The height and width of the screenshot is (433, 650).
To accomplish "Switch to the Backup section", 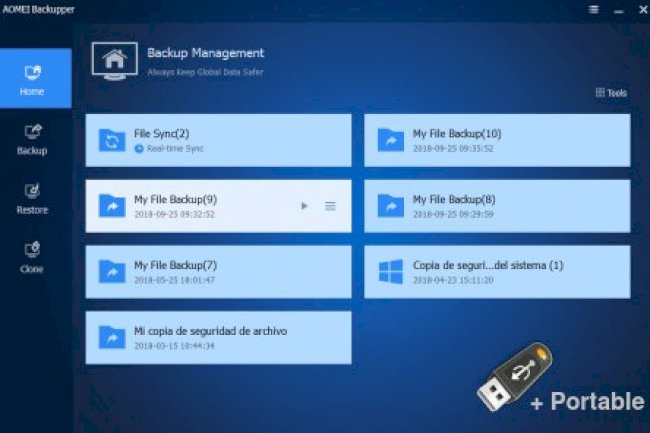I will [32, 138].
